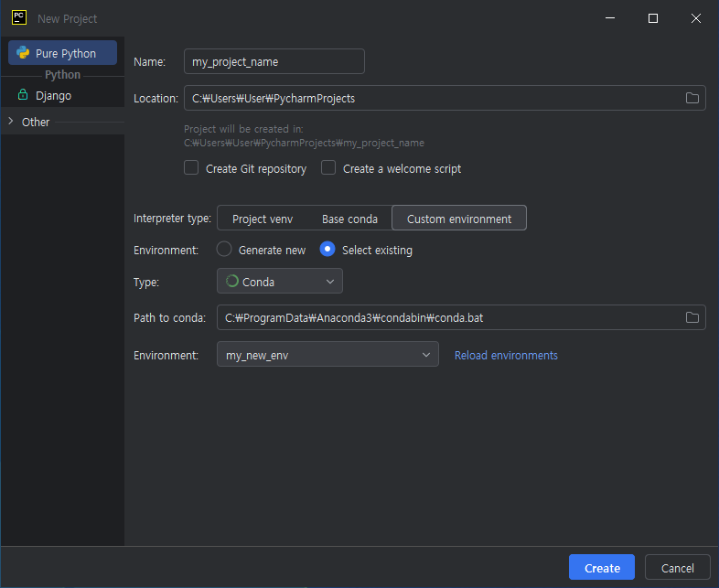Enable Create Git repository checkbox

[191, 167]
